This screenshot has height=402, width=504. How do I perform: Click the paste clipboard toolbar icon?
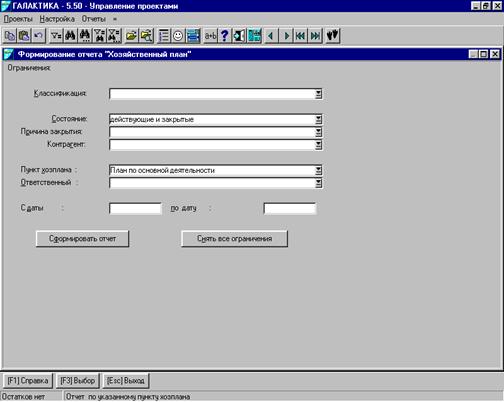coord(24,36)
